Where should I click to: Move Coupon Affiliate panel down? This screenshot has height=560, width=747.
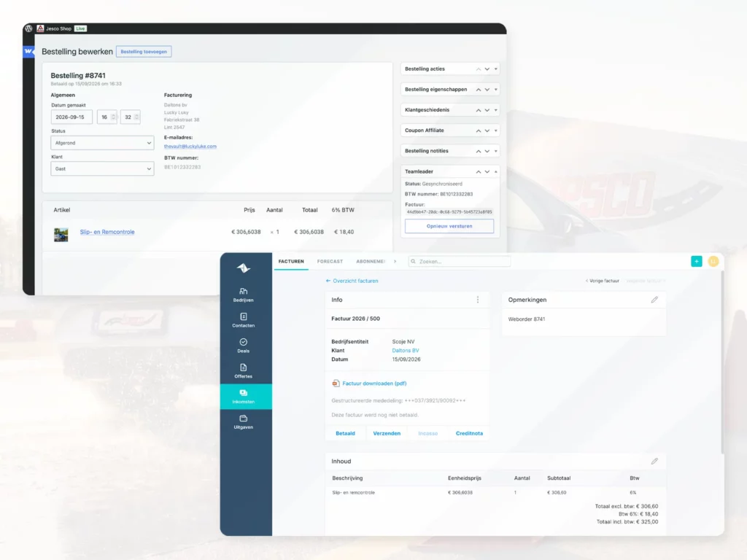pos(487,131)
